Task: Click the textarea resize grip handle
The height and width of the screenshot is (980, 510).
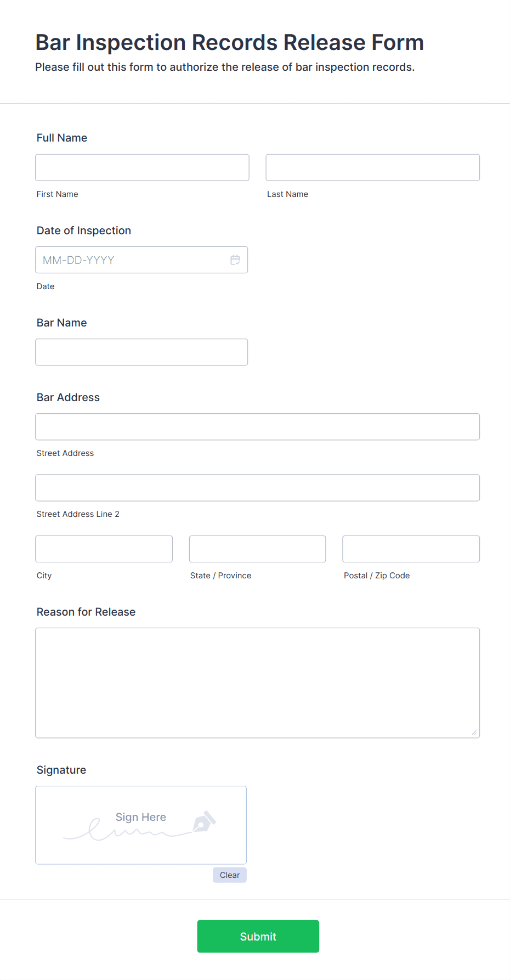Action: coord(474,731)
